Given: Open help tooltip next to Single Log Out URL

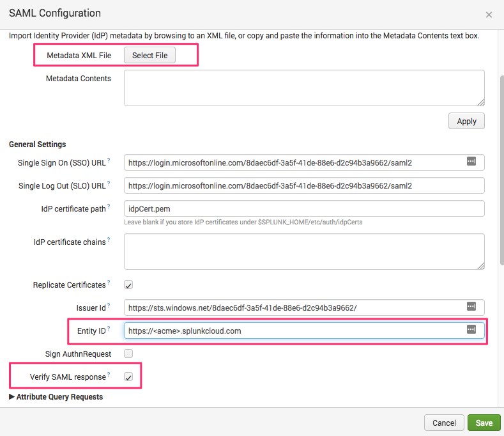Looking at the screenshot, I should [109, 183].
